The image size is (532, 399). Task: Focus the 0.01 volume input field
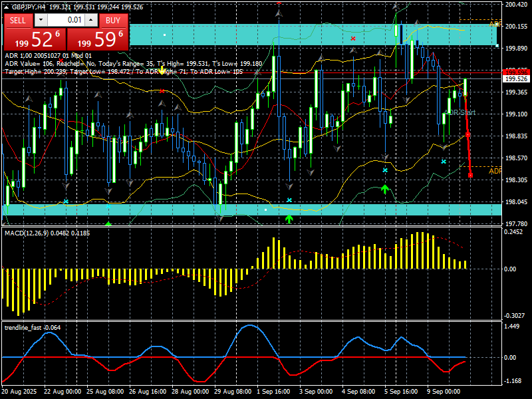(x=66, y=20)
